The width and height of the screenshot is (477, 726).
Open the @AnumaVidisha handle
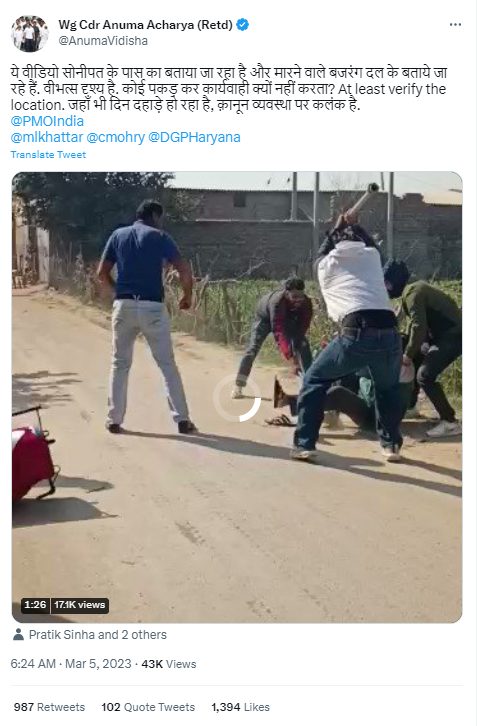[x=103, y=41]
